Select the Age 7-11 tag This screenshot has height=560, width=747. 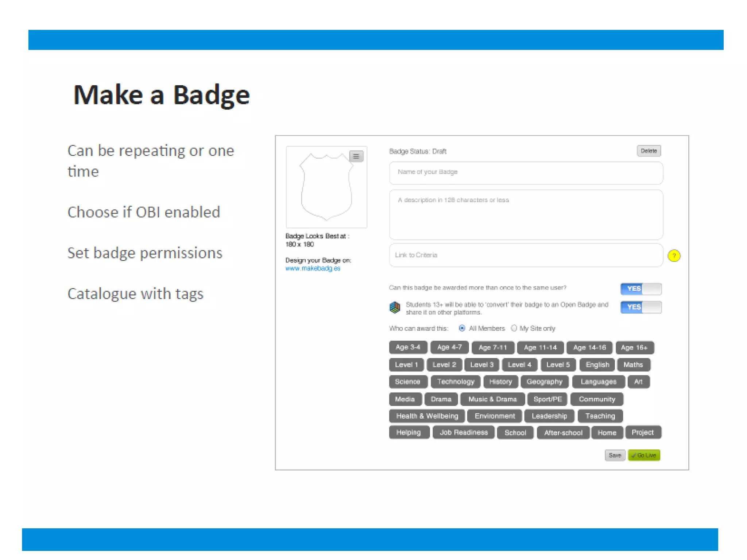(492, 347)
